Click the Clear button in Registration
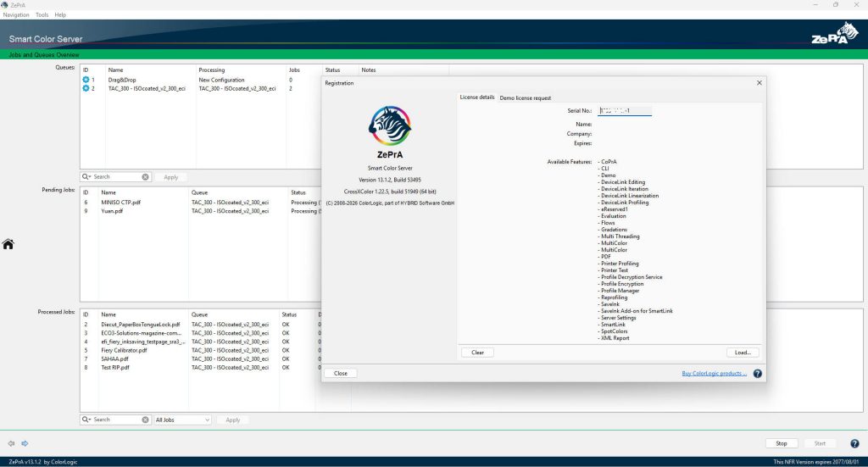The height and width of the screenshot is (467, 868). click(x=477, y=353)
